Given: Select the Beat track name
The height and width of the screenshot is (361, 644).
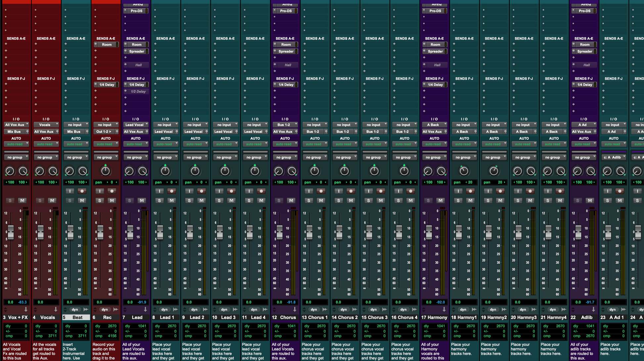Looking at the screenshot, I should pos(77,317).
